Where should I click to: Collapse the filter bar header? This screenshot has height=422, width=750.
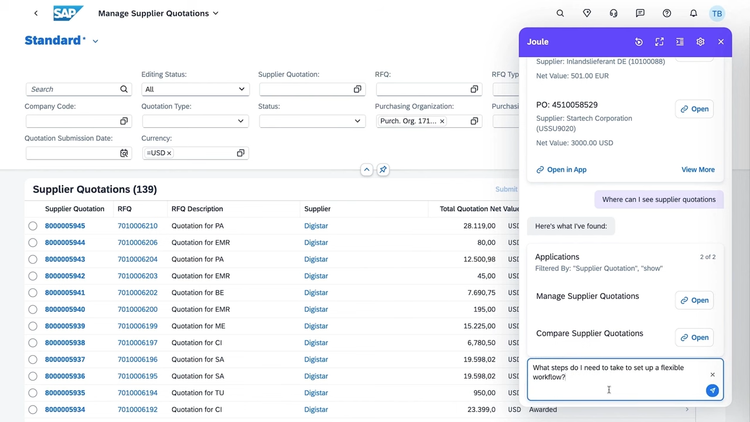coord(366,170)
